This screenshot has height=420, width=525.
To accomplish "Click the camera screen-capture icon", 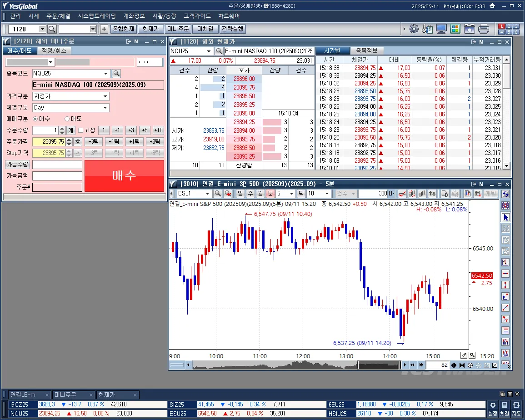I will click(x=470, y=29).
